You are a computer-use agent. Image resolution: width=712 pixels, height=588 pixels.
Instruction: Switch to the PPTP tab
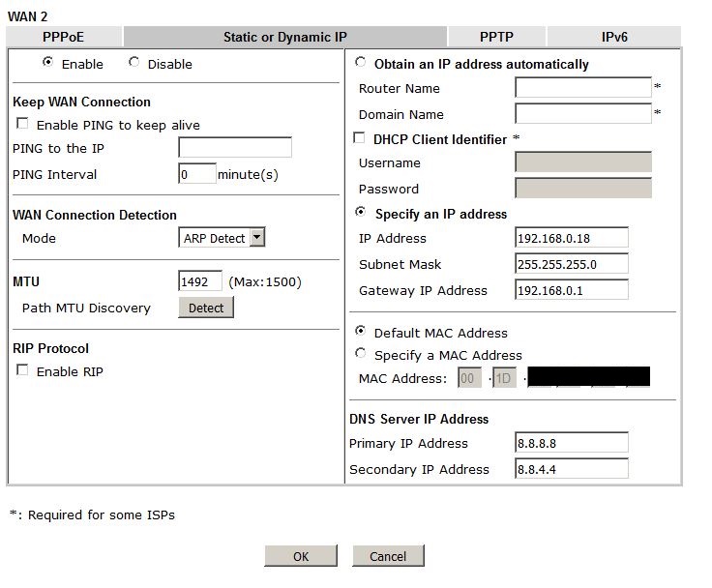point(497,37)
